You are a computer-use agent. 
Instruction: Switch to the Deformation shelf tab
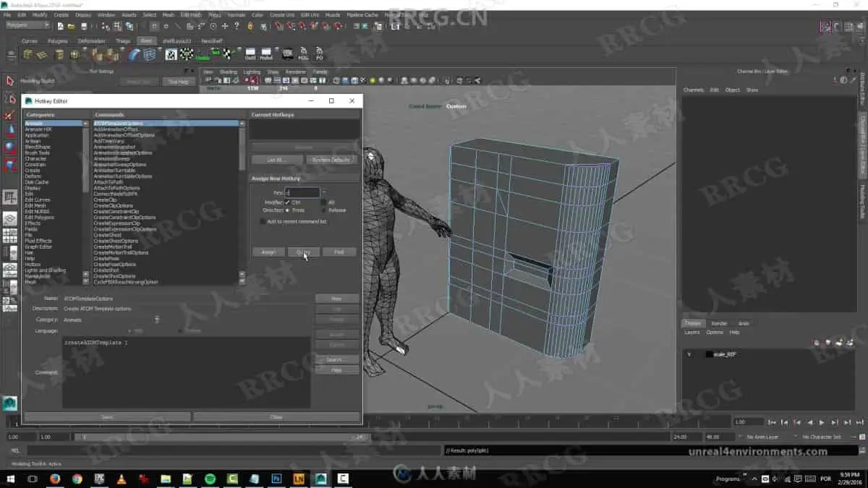pyautogui.click(x=91, y=41)
